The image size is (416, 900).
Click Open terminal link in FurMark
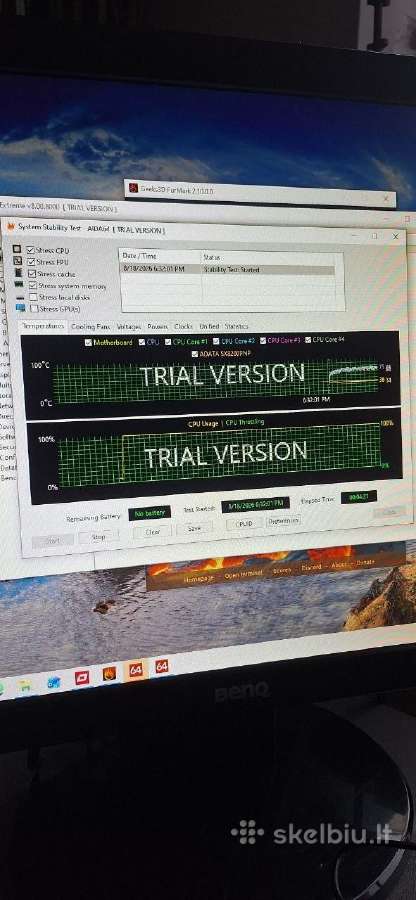click(243, 573)
